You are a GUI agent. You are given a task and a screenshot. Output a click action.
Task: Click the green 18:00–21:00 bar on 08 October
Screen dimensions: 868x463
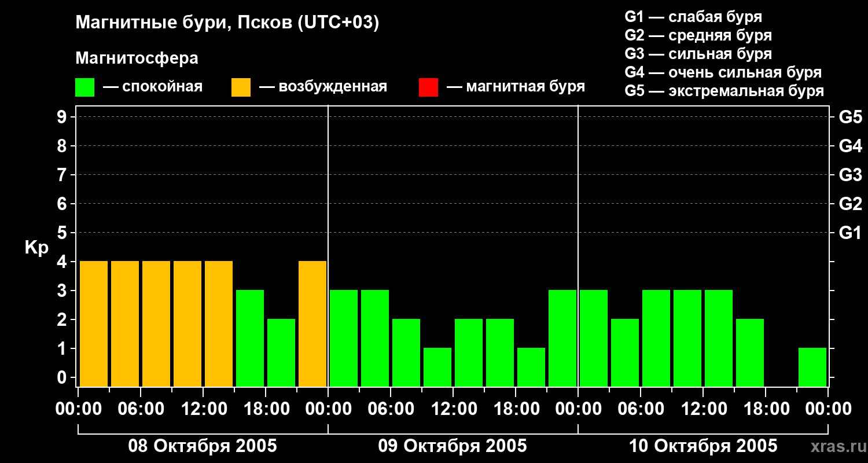point(281,352)
